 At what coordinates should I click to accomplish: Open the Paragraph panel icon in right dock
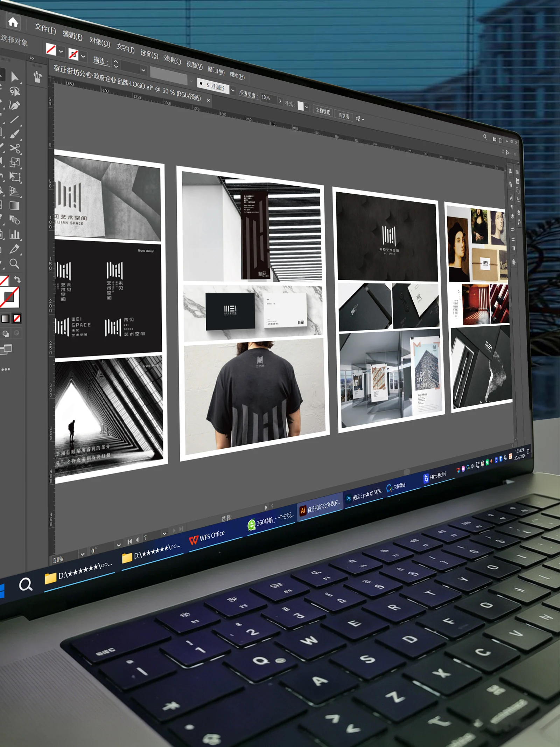pyautogui.click(x=511, y=207)
